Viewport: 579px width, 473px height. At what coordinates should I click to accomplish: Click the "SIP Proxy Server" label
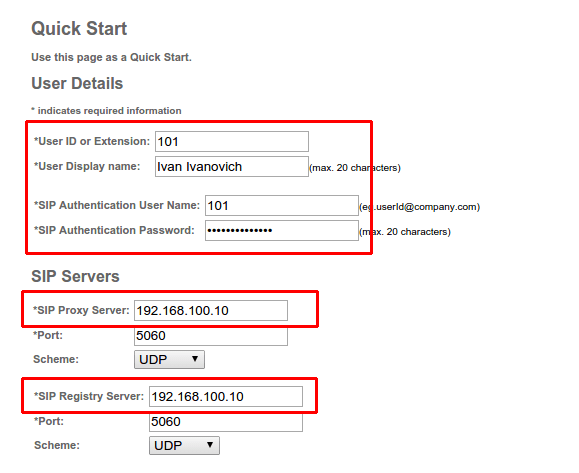click(x=81, y=310)
